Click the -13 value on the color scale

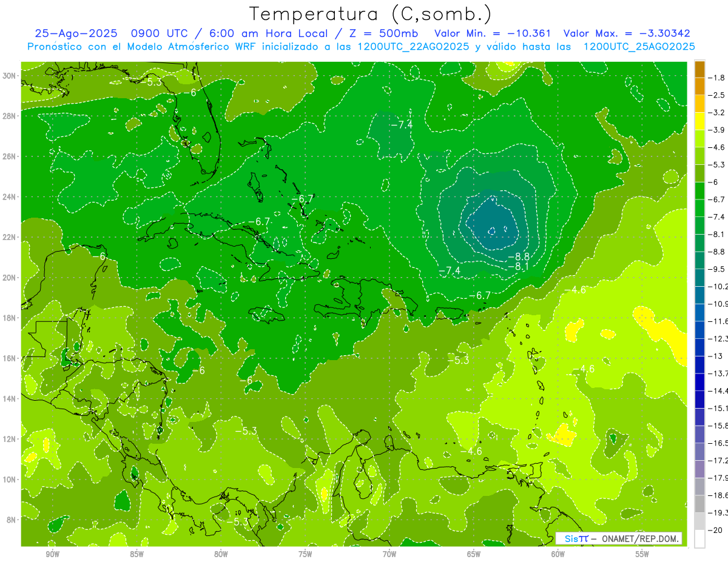[x=716, y=356]
